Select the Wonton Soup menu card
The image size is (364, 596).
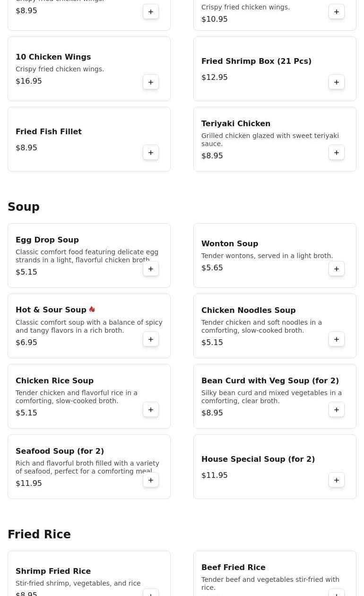point(275,256)
